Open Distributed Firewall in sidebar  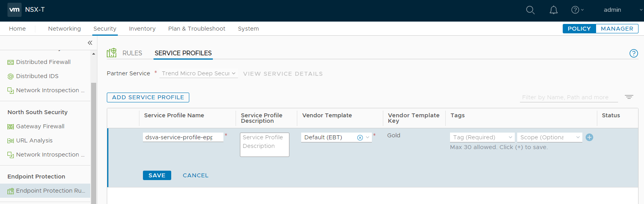point(43,62)
